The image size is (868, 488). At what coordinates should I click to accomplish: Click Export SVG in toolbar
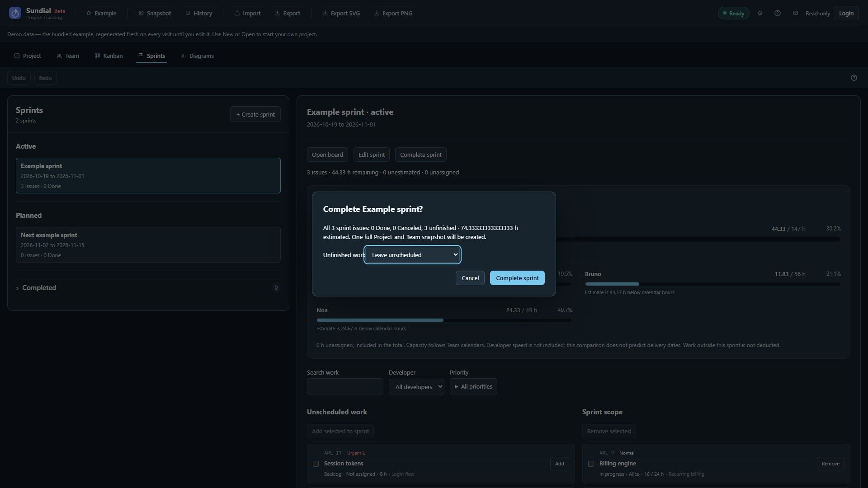341,13
